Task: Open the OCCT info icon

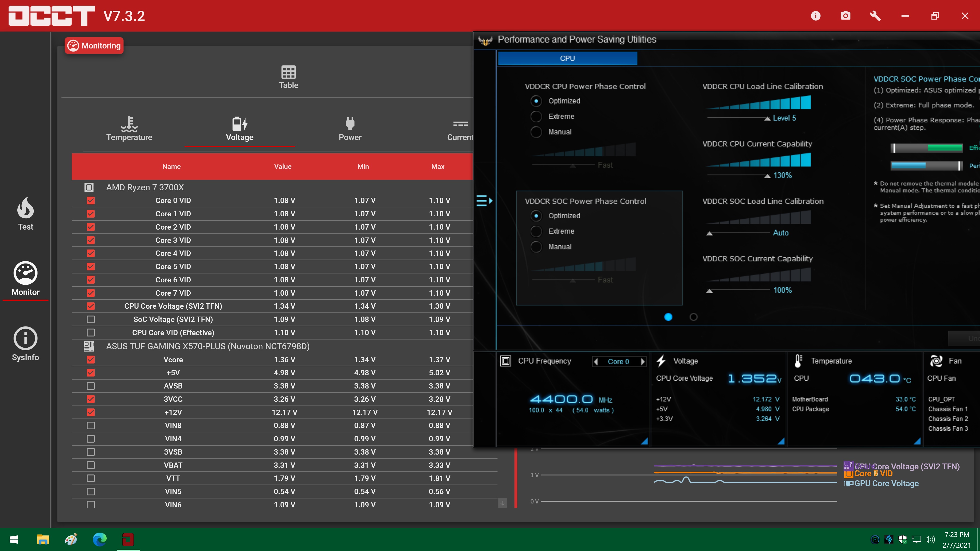Action: click(815, 16)
